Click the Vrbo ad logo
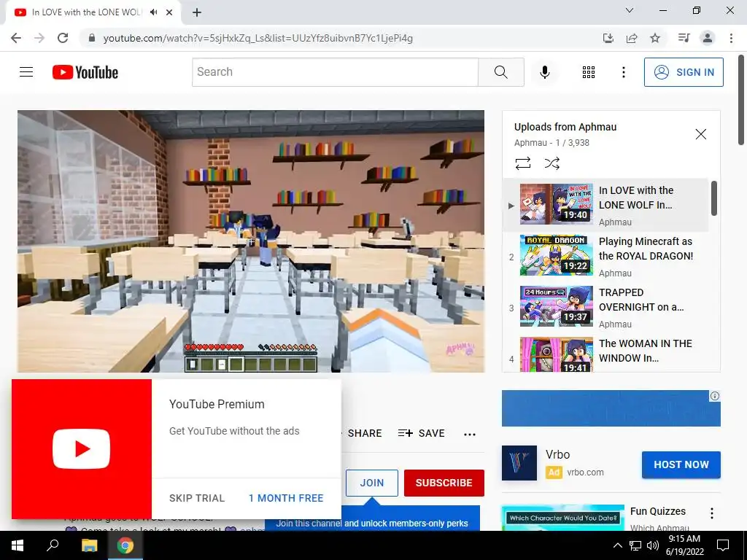This screenshot has width=747, height=560. pos(519,463)
